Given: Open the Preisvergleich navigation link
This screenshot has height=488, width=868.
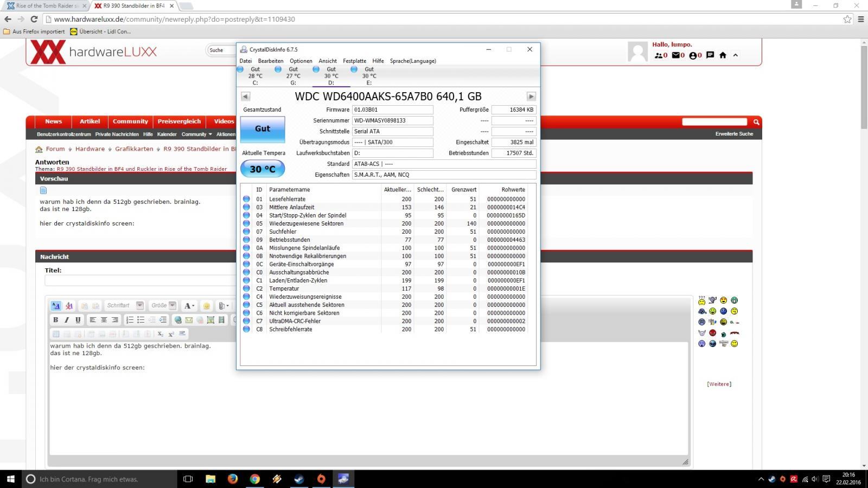Looking at the screenshot, I should tap(179, 121).
